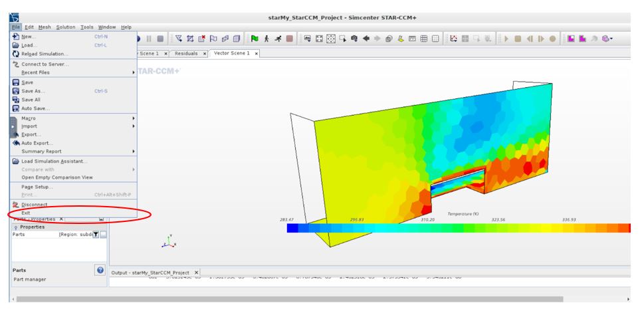644x311 pixels.
Task: Click the animation step-forward icon
Action: point(542,39)
